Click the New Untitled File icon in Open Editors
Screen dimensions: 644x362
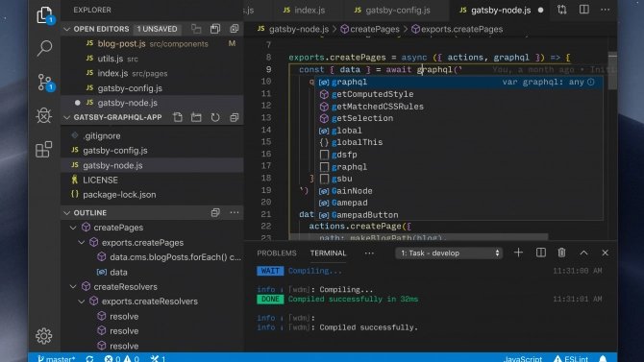(x=196, y=29)
